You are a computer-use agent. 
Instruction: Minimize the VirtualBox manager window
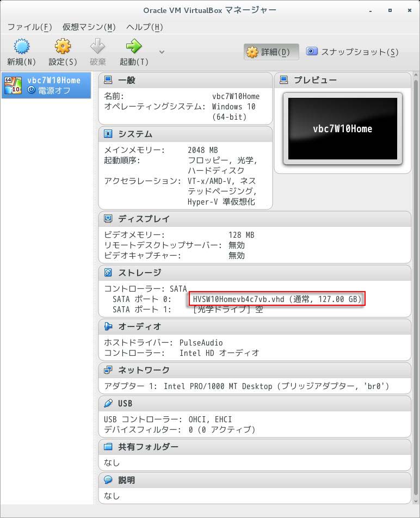click(370, 10)
